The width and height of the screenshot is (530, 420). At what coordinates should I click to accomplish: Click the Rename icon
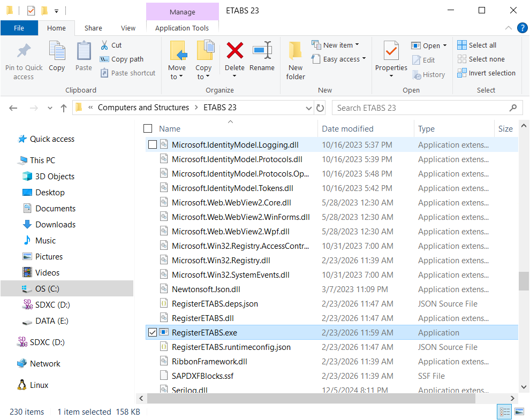point(262,51)
